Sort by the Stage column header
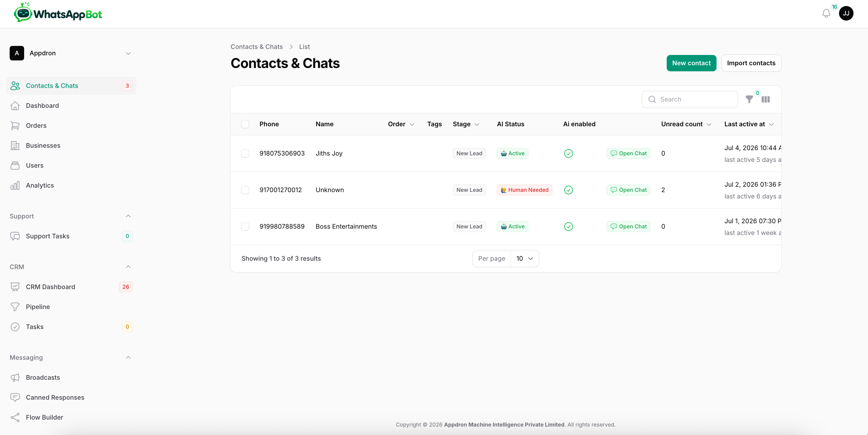 [466, 124]
